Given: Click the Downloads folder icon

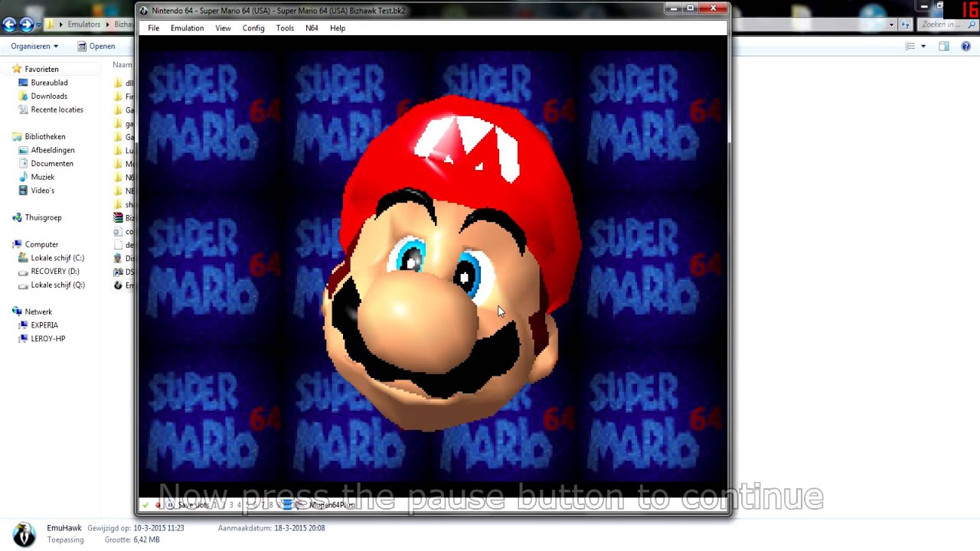Looking at the screenshot, I should pos(23,96).
